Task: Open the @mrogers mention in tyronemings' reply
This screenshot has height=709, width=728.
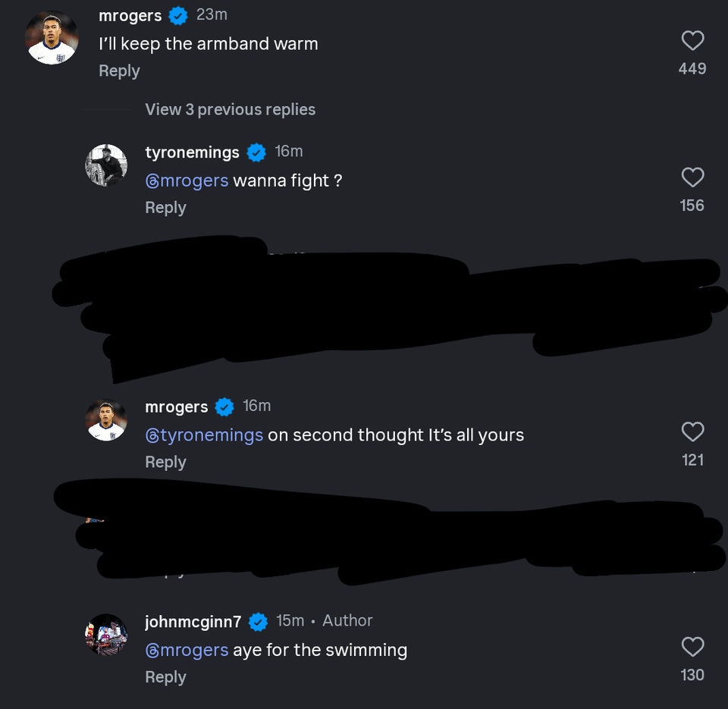Action: 187,180
